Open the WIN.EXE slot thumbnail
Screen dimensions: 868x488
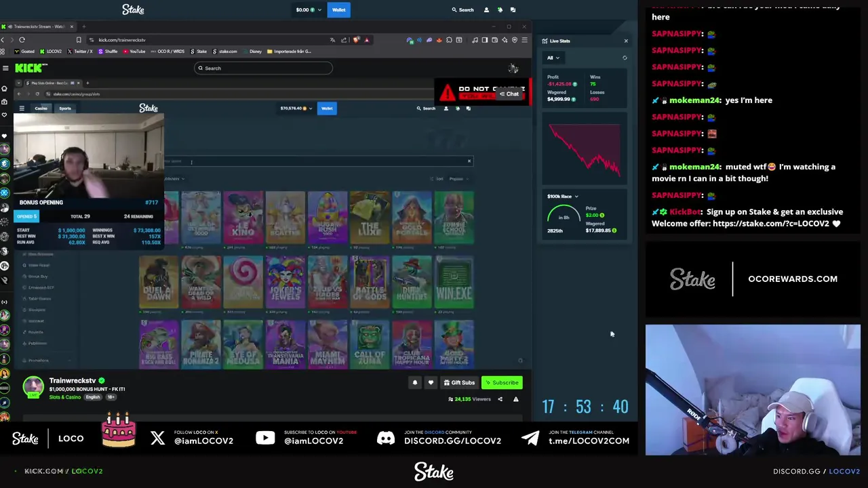(454, 281)
